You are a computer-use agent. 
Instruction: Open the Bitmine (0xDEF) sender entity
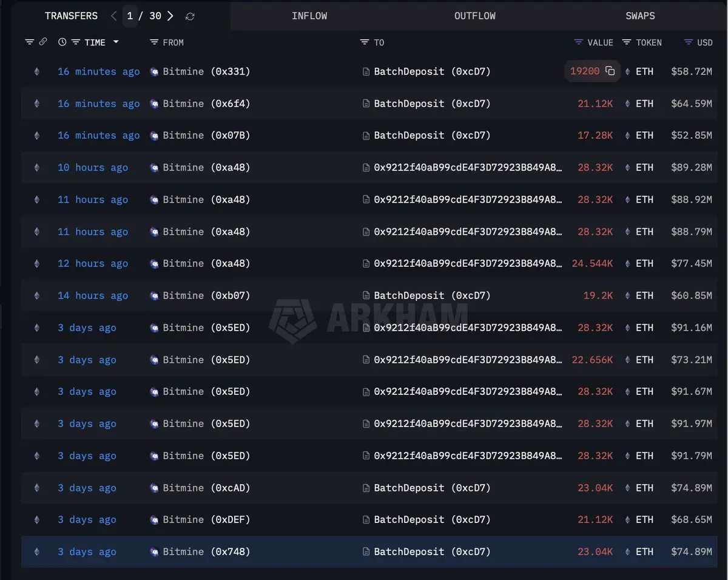pyautogui.click(x=206, y=520)
